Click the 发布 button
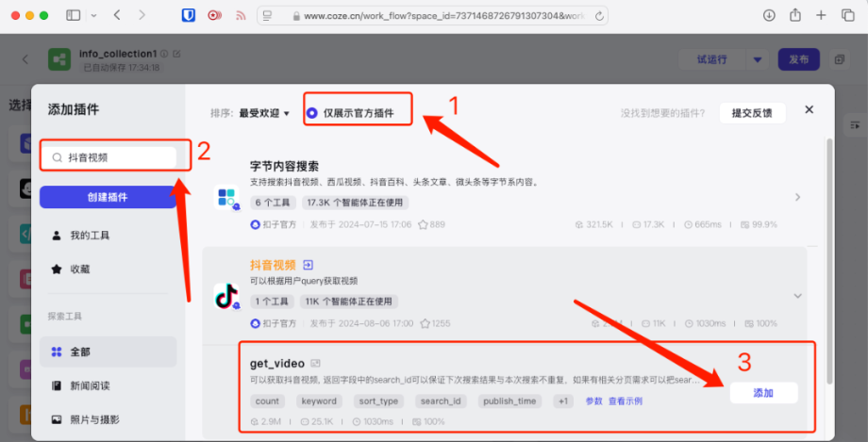This screenshot has height=442, width=868. coord(799,59)
